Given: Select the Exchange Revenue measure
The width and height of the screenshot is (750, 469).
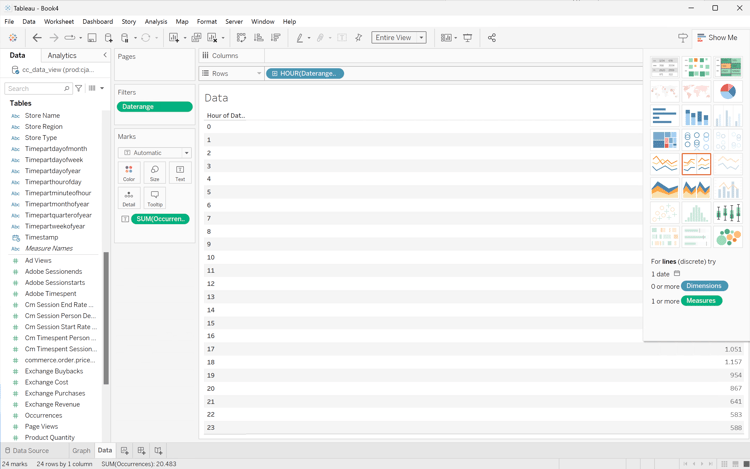Looking at the screenshot, I should [x=52, y=404].
